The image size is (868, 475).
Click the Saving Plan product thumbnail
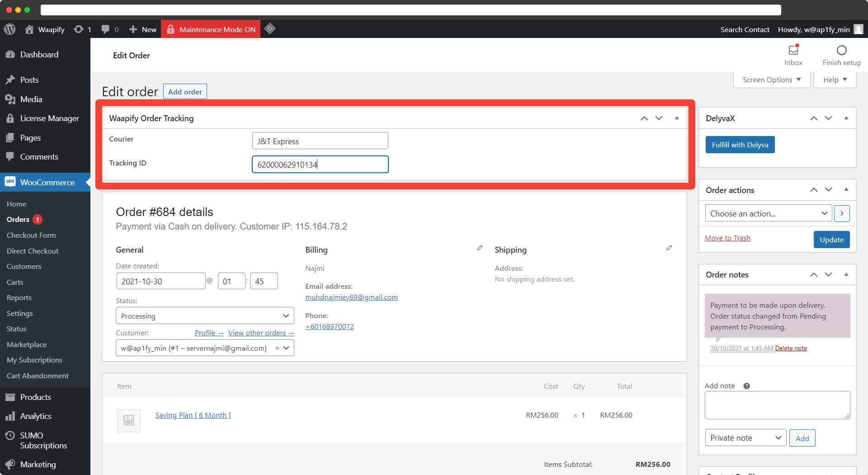129,420
